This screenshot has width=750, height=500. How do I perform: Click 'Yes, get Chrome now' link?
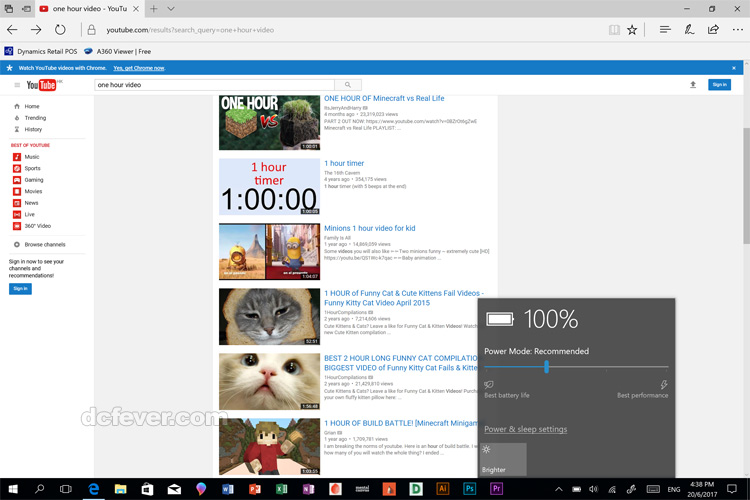pyautogui.click(x=139, y=68)
